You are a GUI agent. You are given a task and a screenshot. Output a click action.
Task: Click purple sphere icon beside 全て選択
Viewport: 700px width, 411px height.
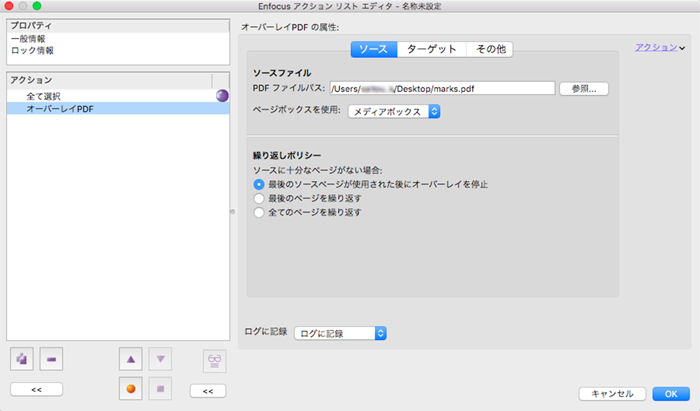coord(224,95)
